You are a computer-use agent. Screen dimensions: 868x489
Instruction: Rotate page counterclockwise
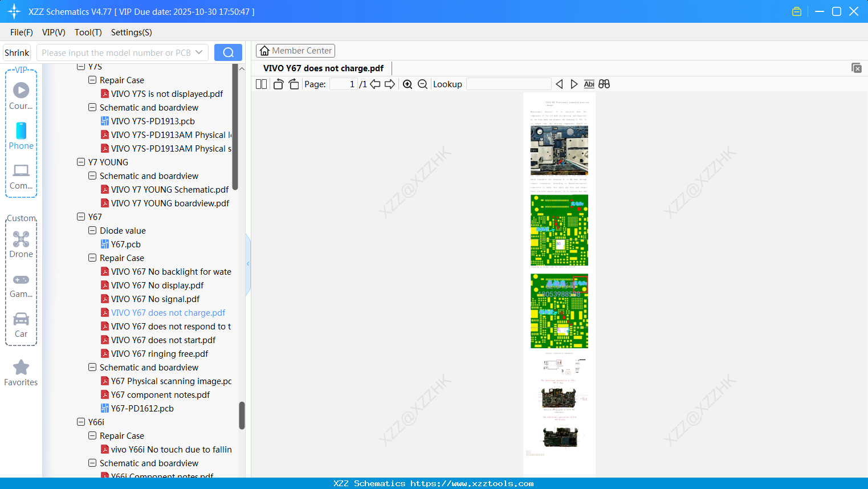point(278,84)
